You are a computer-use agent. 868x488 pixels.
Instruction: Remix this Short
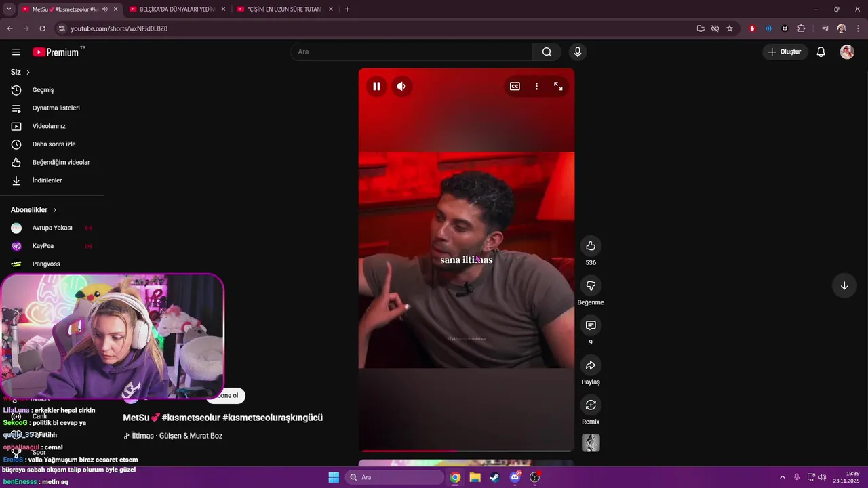[591, 405]
